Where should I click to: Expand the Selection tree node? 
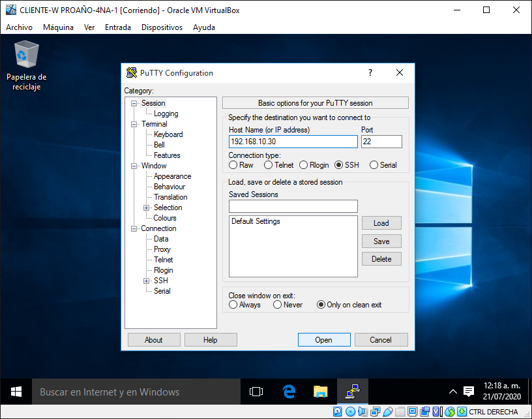coord(146,208)
